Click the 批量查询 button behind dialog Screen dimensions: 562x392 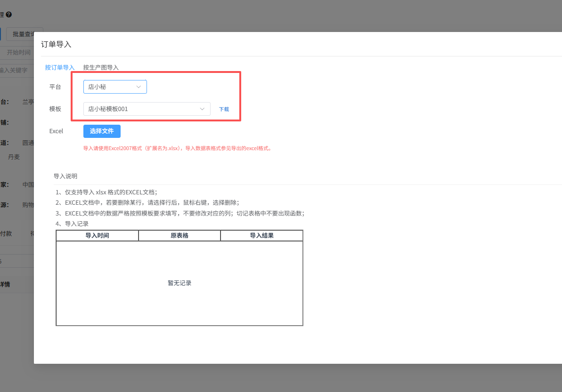[x=24, y=34]
